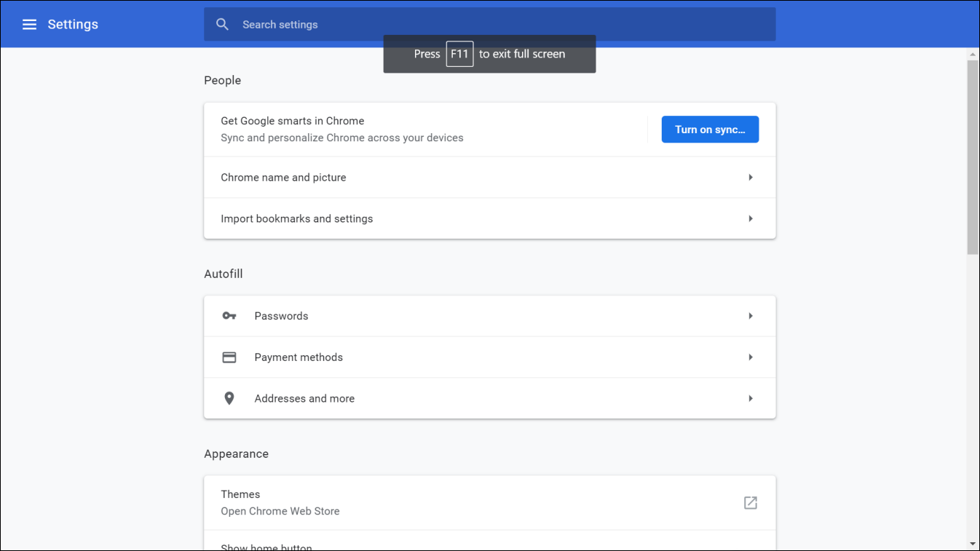Click the key icon beside Passwords
The image size is (980, 551).
(229, 316)
